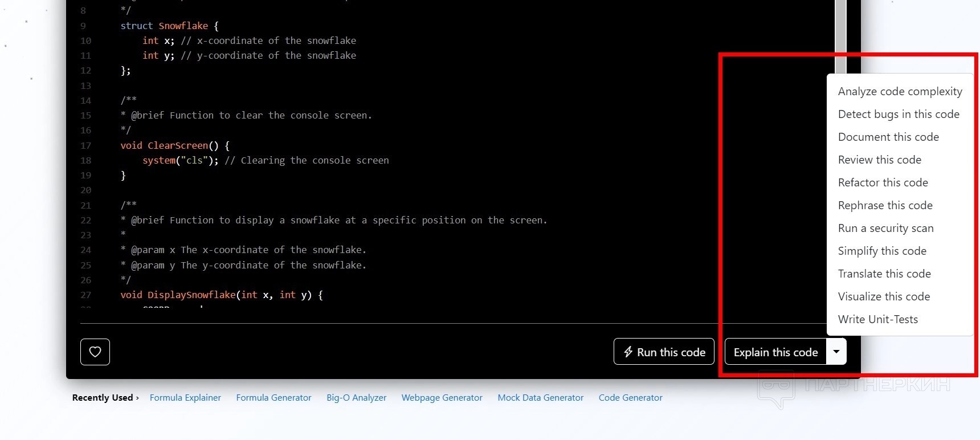Select Write Unit-Tests menu item
Screen dimensions: 980x440
(x=878, y=319)
